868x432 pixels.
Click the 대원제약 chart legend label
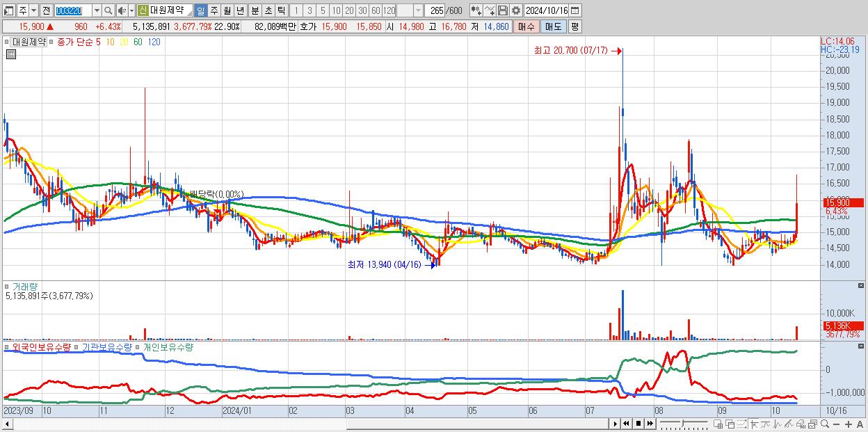[x=29, y=42]
